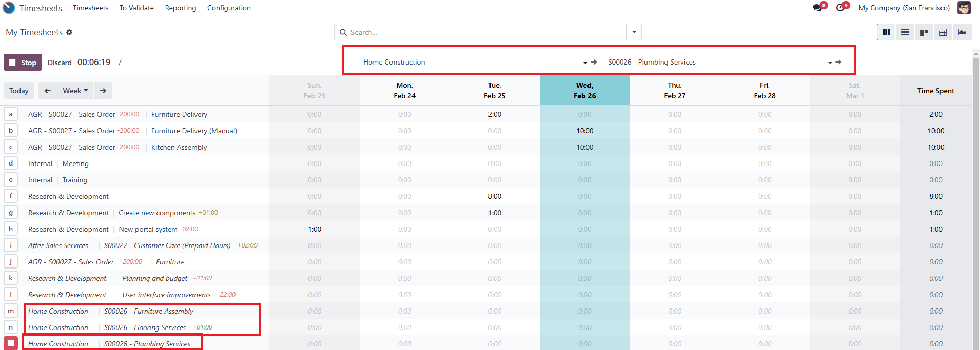The image size is (980, 350).
Task: Open the Week range dropdown
Action: 75,91
